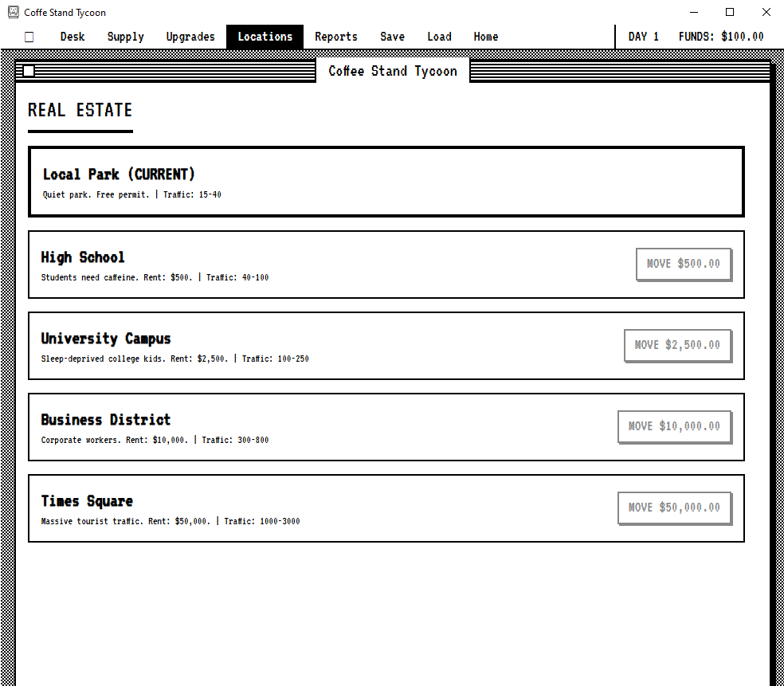Click the REAL ESTATE heading
The height and width of the screenshot is (686, 784).
click(x=80, y=110)
